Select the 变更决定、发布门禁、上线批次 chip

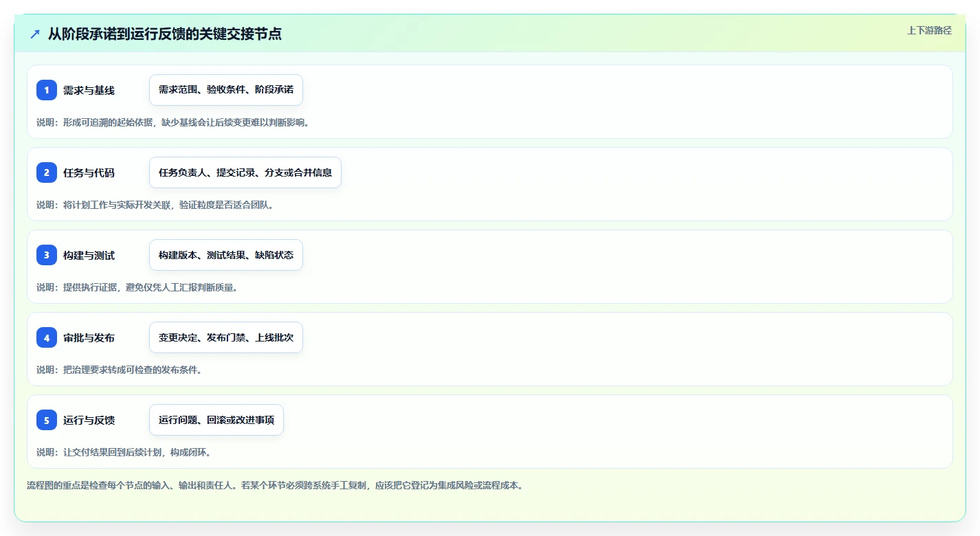pos(226,337)
